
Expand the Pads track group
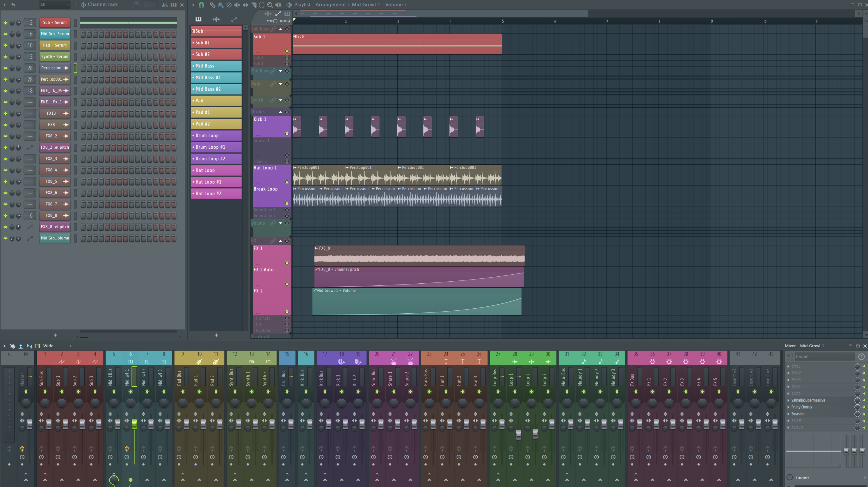pyautogui.click(x=280, y=84)
